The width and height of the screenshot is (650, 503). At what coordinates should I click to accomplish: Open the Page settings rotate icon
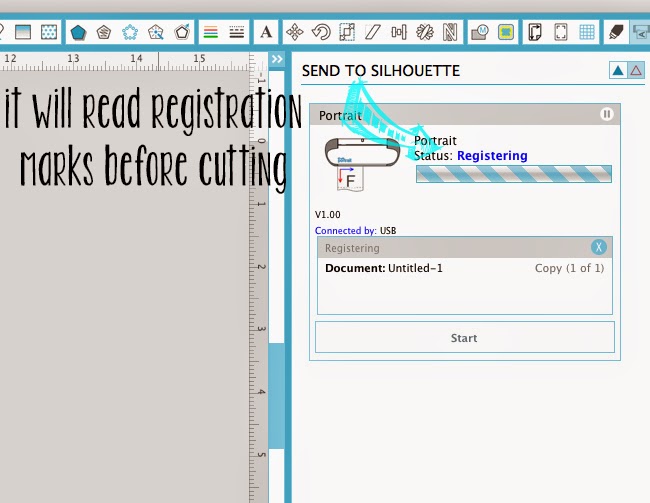click(535, 32)
